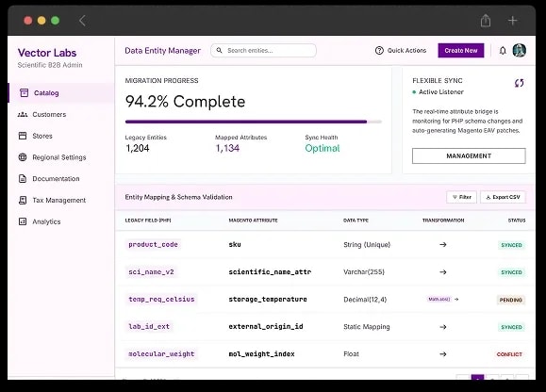
Task: Click the Varchar(255) data type
Action: pyautogui.click(x=364, y=272)
